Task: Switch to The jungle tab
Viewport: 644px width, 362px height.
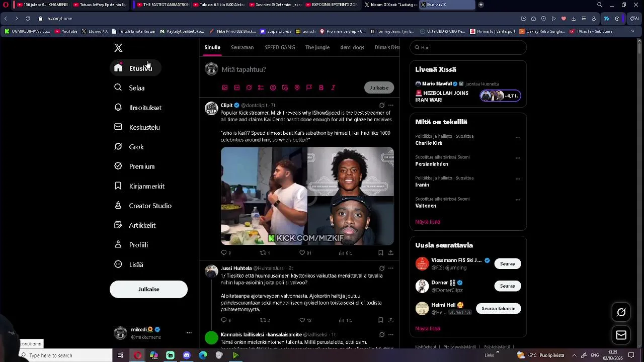Action: pos(317,47)
